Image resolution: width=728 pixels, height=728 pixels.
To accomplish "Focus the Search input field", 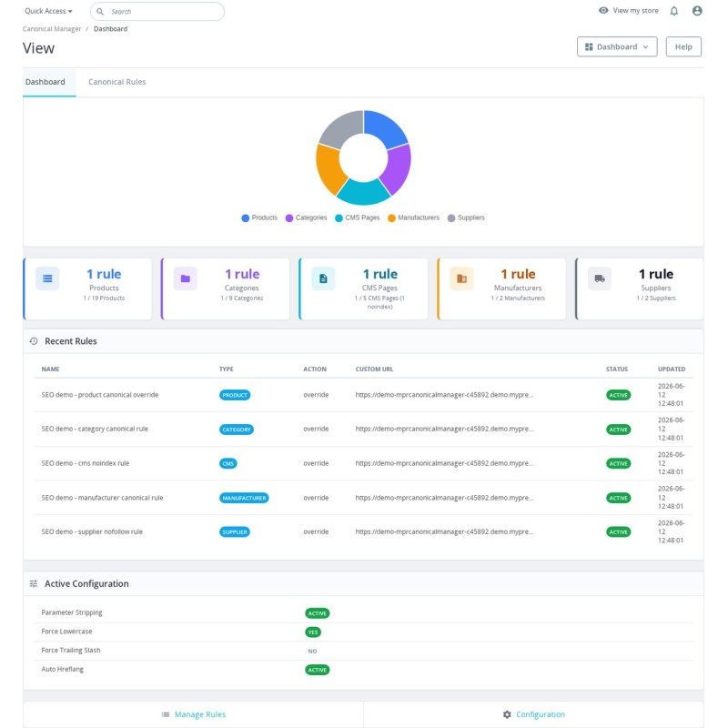I will pos(157,11).
